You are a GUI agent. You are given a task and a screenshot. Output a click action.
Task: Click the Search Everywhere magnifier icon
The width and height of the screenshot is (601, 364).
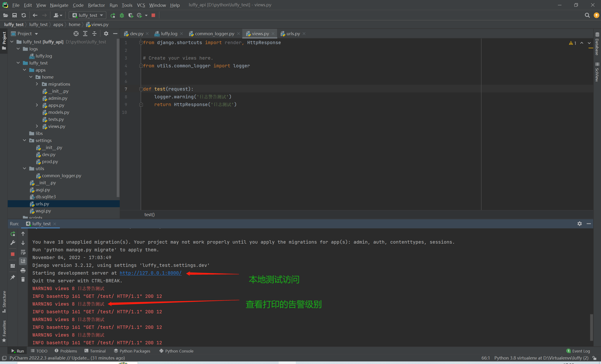tap(587, 15)
